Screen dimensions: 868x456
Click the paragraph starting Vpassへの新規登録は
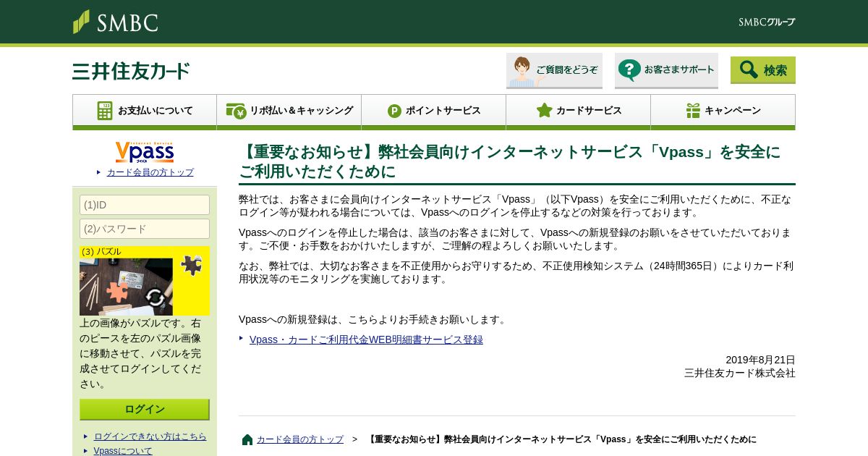click(x=374, y=319)
